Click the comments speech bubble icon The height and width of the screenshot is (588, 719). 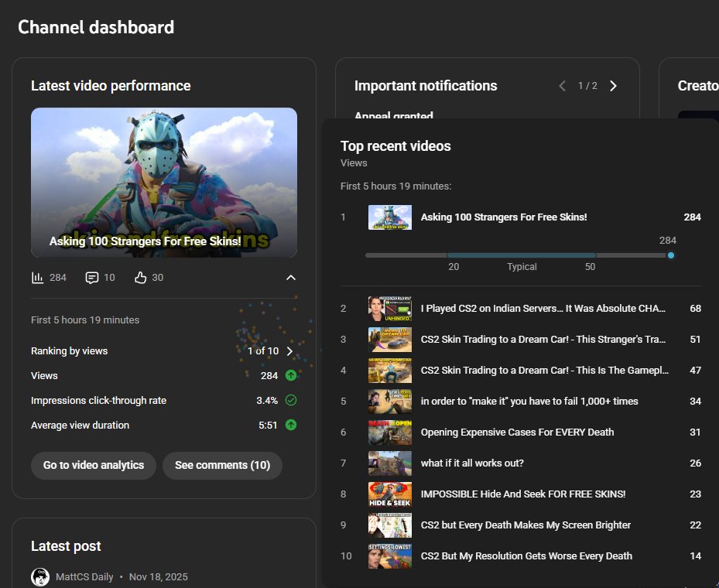coord(93,276)
